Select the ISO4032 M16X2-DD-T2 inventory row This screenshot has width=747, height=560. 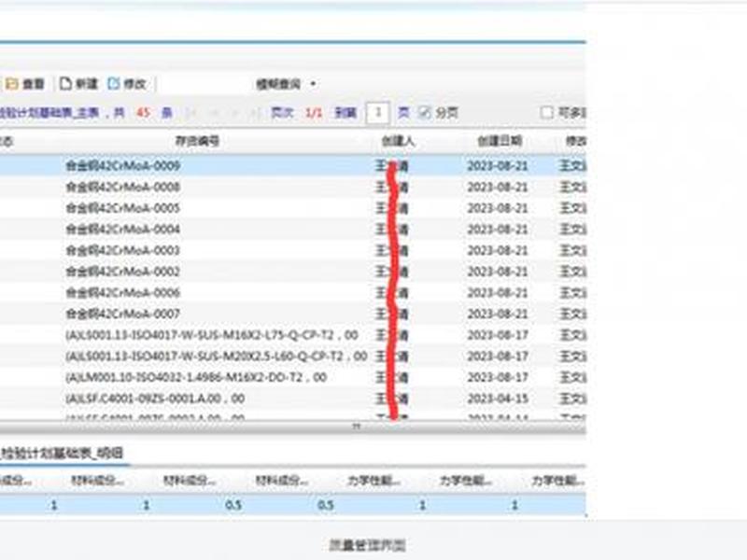[x=293, y=377]
